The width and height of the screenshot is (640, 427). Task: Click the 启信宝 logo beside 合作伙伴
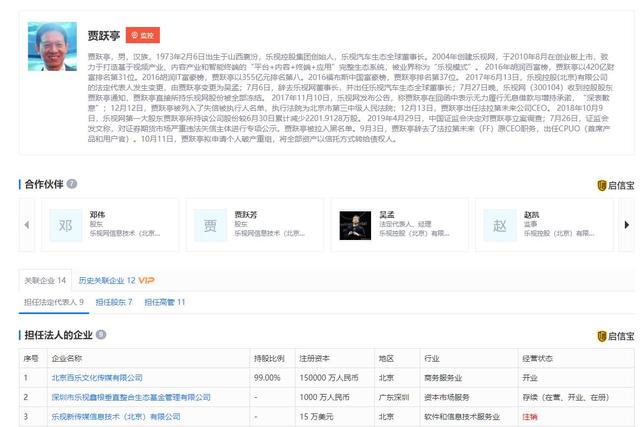point(616,185)
